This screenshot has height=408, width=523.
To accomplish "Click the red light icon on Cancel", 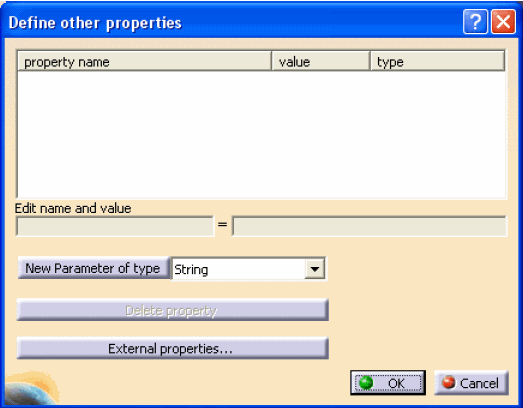I will [x=449, y=382].
